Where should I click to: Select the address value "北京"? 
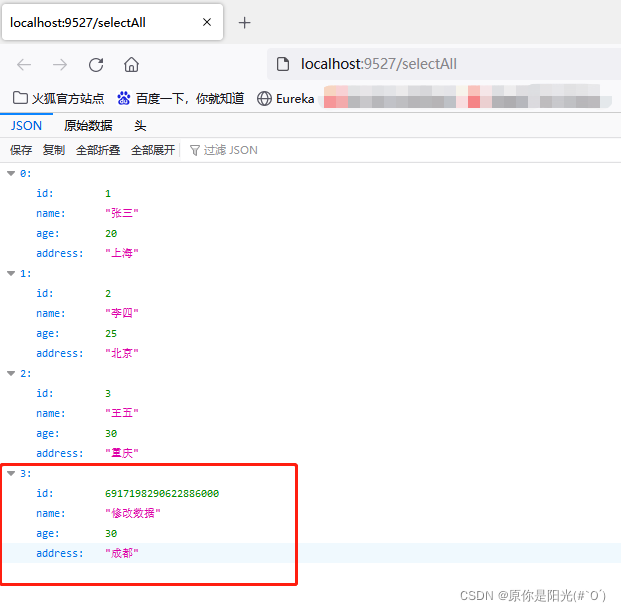[x=122, y=353]
